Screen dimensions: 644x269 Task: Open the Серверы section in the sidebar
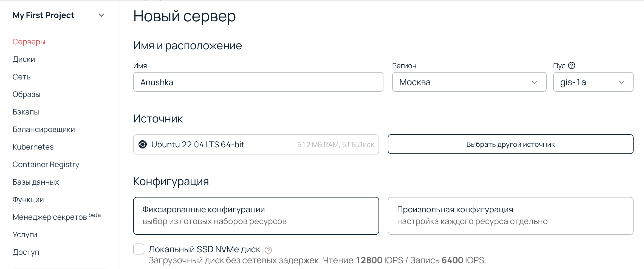pyautogui.click(x=29, y=42)
